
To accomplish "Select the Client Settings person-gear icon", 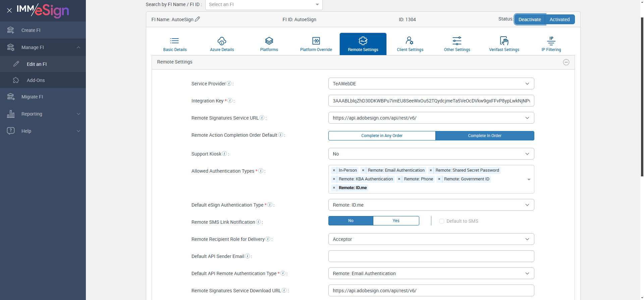I will pyautogui.click(x=410, y=41).
